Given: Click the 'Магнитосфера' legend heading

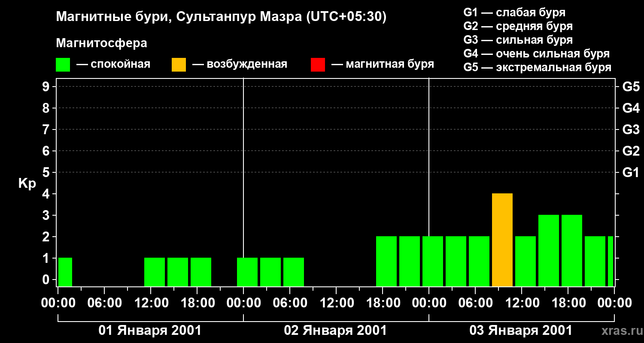Looking at the screenshot, I should (x=101, y=43).
